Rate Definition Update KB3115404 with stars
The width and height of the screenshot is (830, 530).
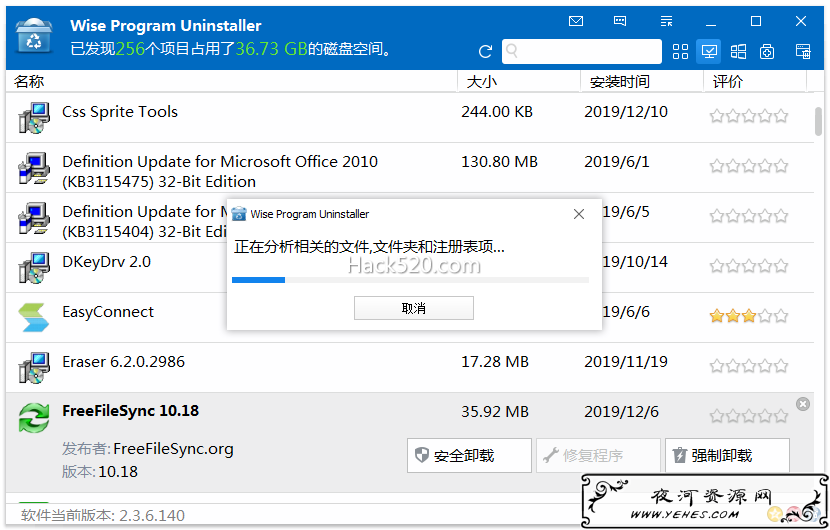tap(748, 216)
